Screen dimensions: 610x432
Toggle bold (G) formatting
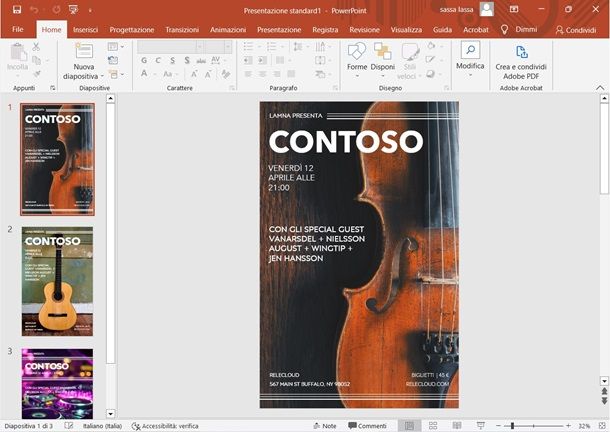(144, 60)
